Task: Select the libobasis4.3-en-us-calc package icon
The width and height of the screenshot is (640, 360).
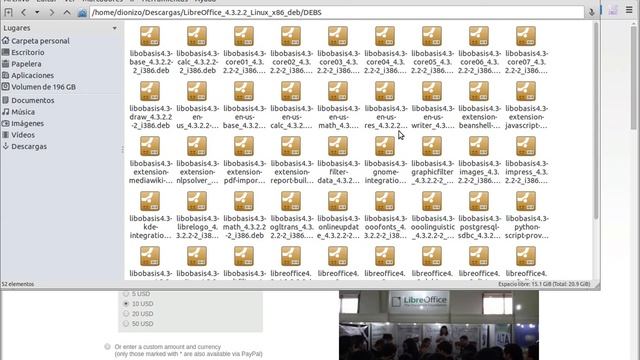Action: click(x=291, y=91)
